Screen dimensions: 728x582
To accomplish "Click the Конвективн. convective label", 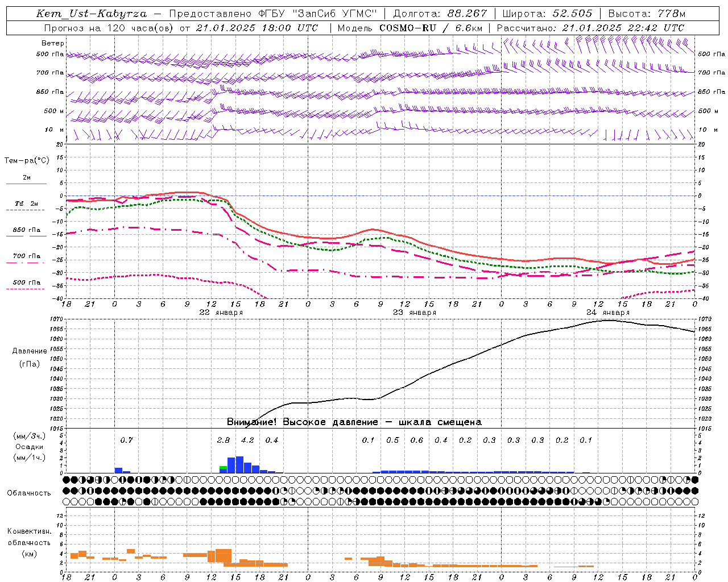I will coord(30,531).
